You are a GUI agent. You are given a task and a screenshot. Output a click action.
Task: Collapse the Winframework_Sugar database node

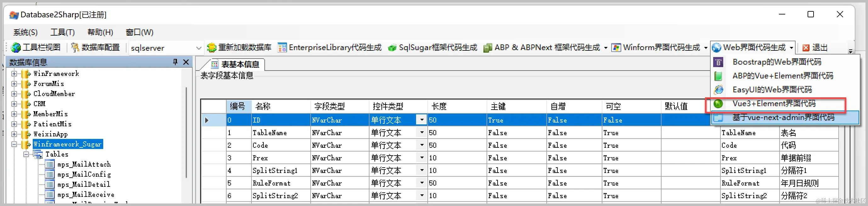click(14, 144)
